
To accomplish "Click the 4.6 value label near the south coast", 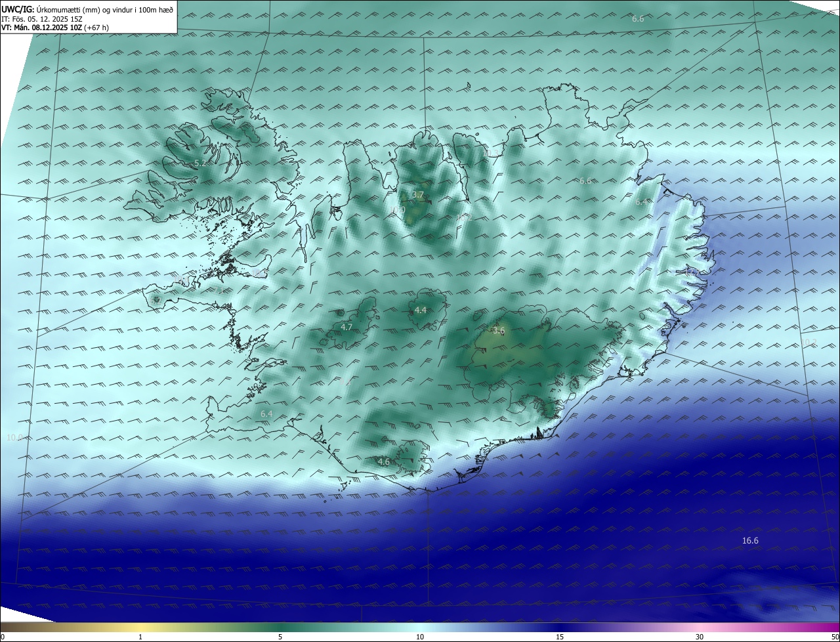I will point(384,462).
